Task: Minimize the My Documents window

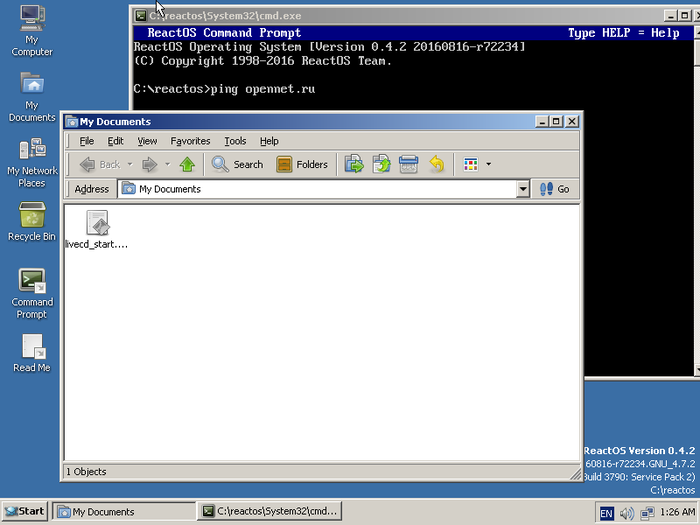Action: click(x=542, y=121)
